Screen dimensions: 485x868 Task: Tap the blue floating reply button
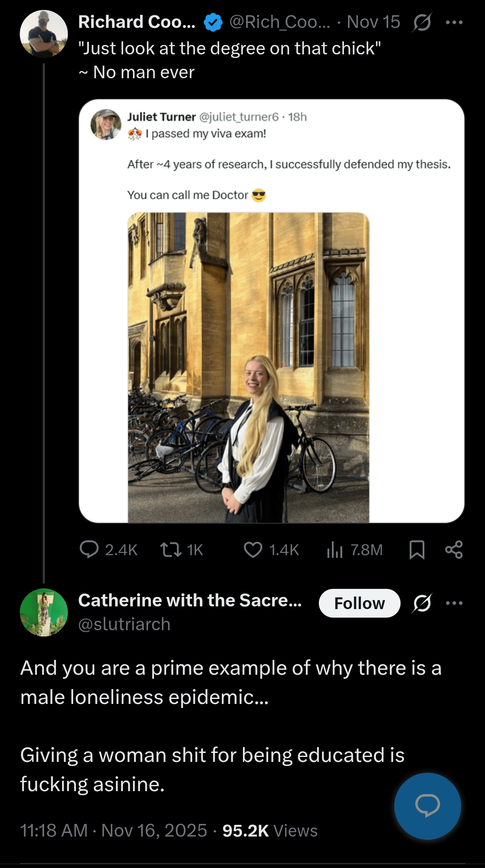point(428,806)
